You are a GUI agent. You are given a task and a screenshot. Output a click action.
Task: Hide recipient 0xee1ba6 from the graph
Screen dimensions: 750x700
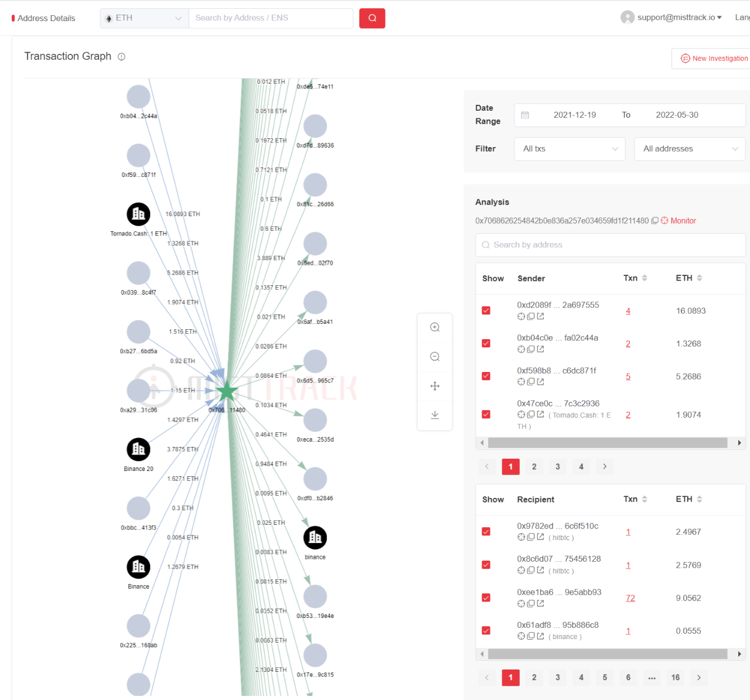486,597
